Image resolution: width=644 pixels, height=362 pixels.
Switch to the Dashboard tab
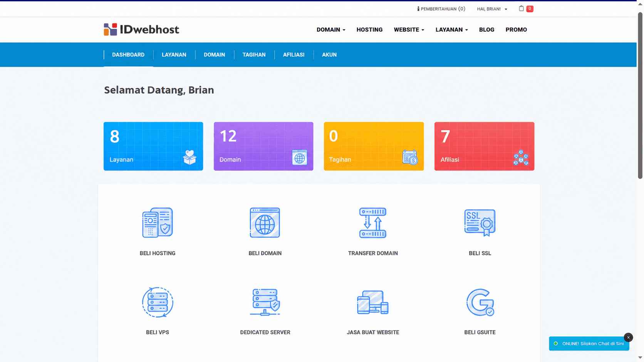pyautogui.click(x=128, y=55)
